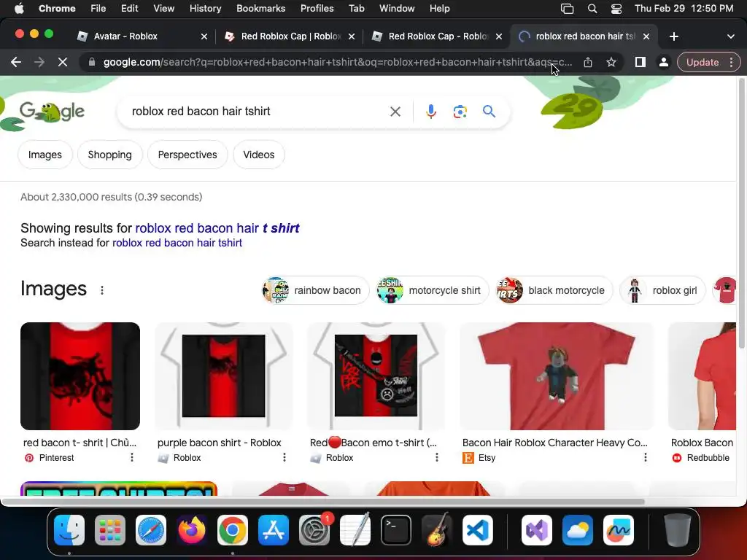Select the rainbow bacon image chip
The height and width of the screenshot is (560, 747).
[x=315, y=290]
